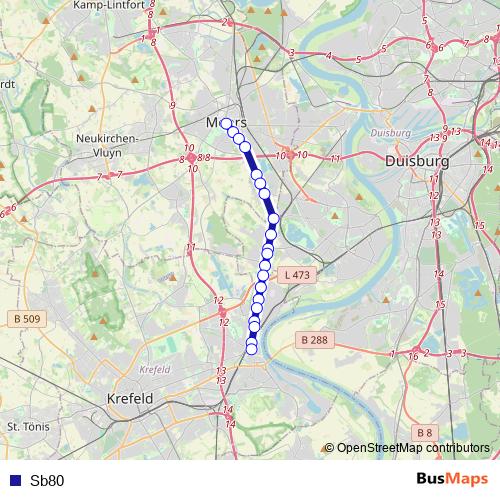Click the easternmost stop marker on the Sb80 route
Image resolution: width=500 pixels, height=500 pixels.
pos(274,219)
